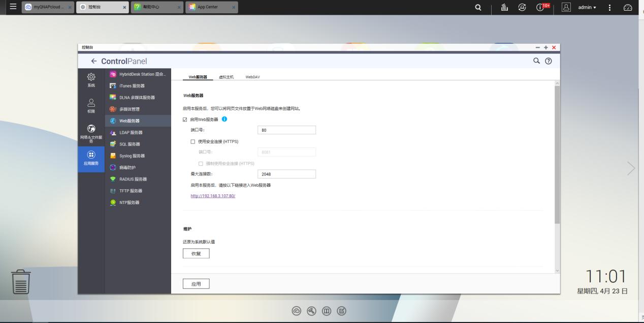Open the 权限 (Privilege) category

90,105
